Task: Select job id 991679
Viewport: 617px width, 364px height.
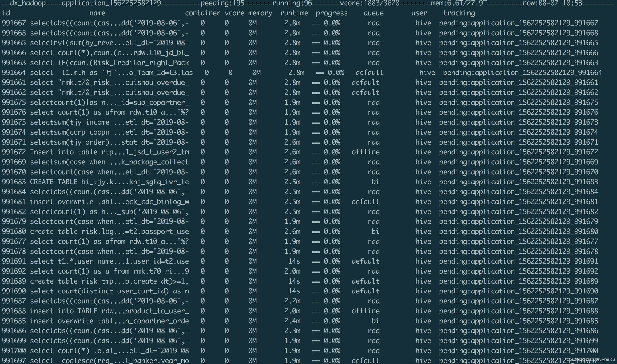Action: pos(14,221)
